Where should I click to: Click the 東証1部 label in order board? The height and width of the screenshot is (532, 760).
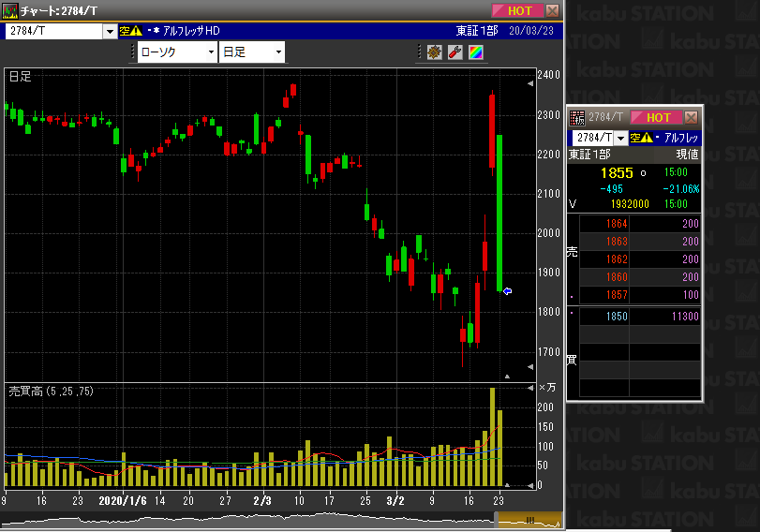coord(589,155)
